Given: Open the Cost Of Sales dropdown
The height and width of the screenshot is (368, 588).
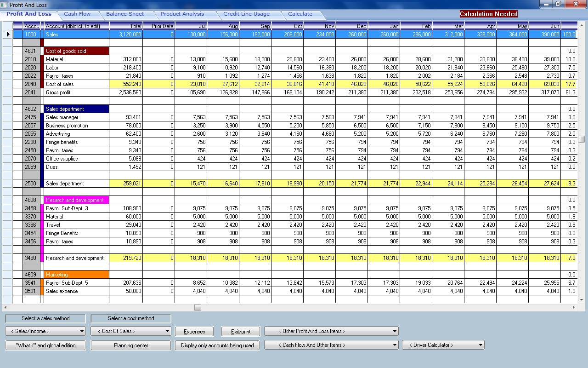Looking at the screenshot, I should click(130, 331).
